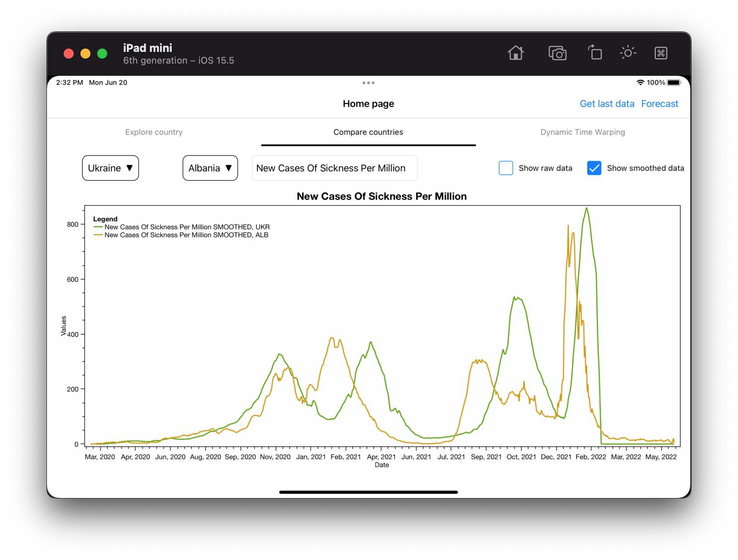
Task: Click the ALB smoothed legend entry text
Action: coord(186,235)
